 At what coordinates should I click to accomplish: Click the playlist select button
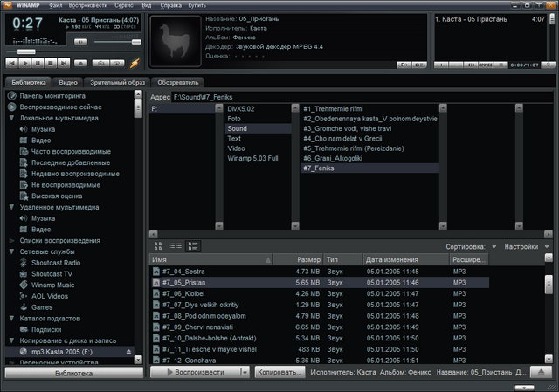pos(471,65)
